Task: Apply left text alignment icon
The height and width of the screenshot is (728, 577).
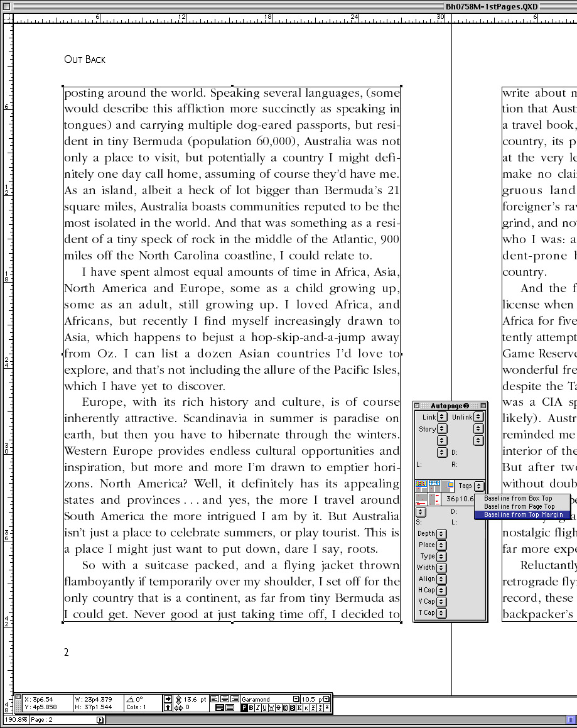Action: point(215,698)
